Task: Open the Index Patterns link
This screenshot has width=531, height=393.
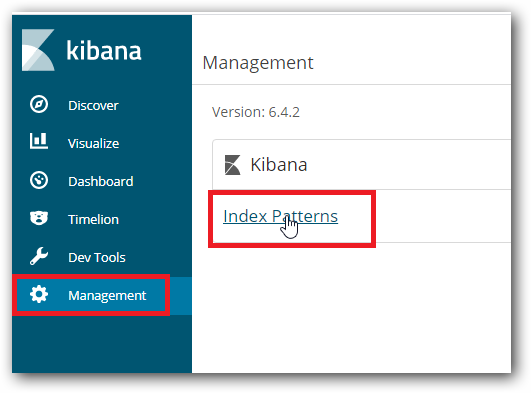Action: click(x=280, y=216)
